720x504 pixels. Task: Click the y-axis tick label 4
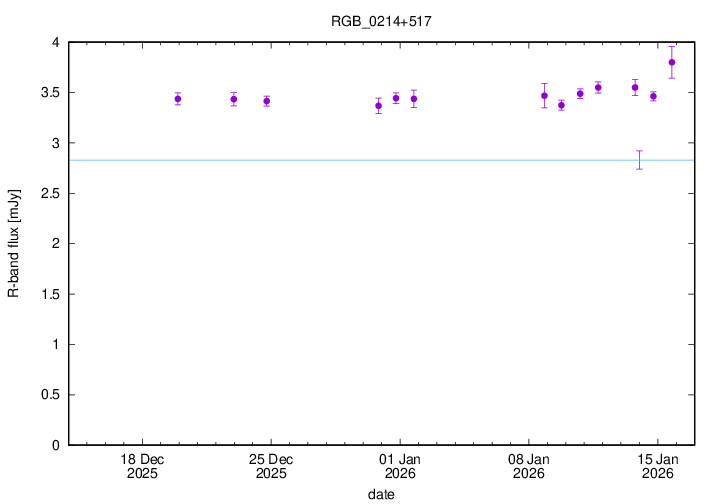pos(55,43)
